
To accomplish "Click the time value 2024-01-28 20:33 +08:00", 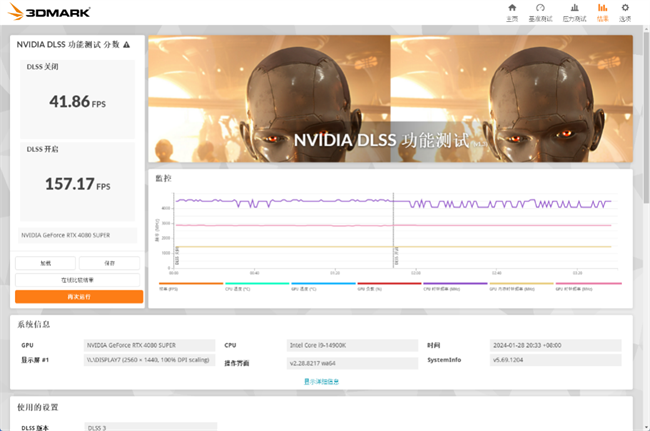I will pyautogui.click(x=555, y=345).
